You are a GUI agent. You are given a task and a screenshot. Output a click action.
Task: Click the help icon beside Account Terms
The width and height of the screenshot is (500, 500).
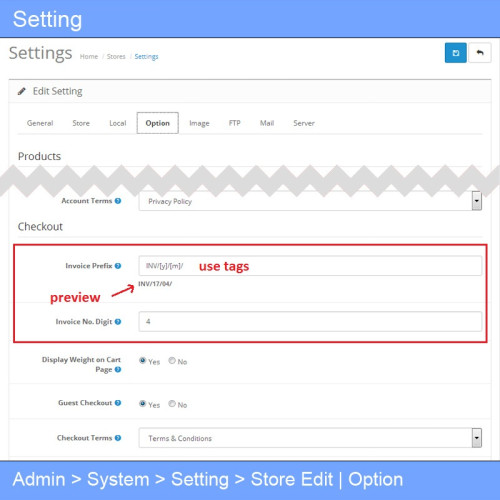point(118,201)
